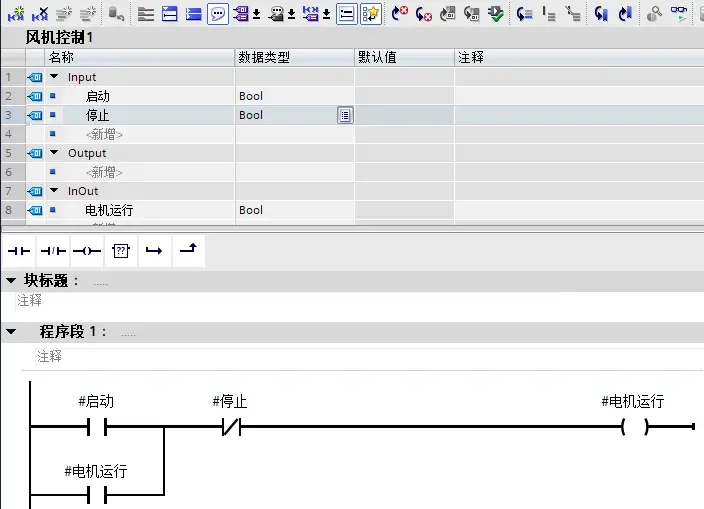Viewport: 704px width, 509px height.
Task: Click the Collapse all networks icon
Action: tap(169, 14)
